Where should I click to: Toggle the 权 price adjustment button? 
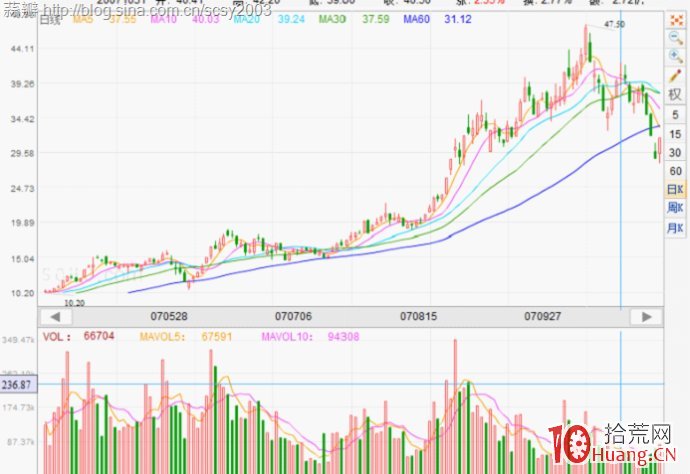coord(675,95)
